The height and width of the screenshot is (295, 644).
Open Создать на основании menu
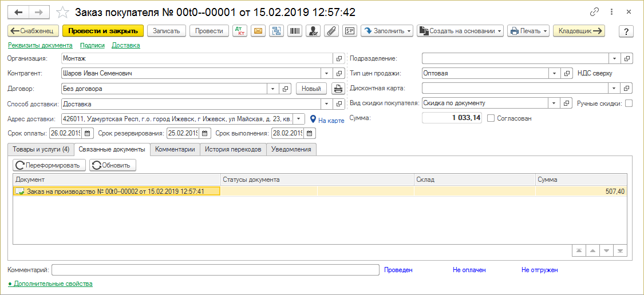(460, 31)
